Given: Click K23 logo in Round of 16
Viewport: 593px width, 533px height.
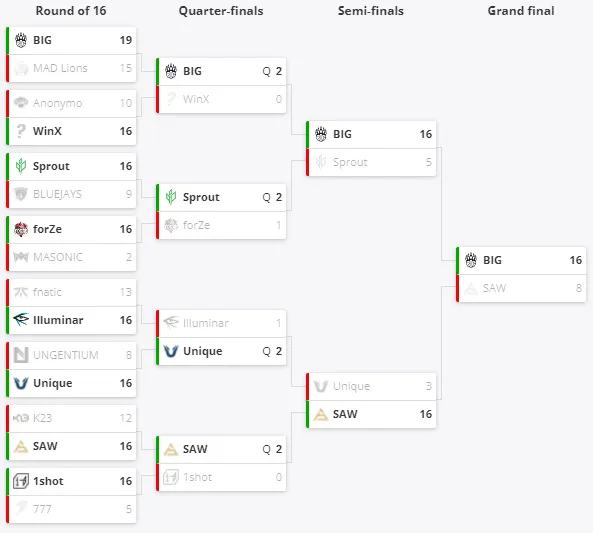Looking at the screenshot, I should (x=21, y=418).
